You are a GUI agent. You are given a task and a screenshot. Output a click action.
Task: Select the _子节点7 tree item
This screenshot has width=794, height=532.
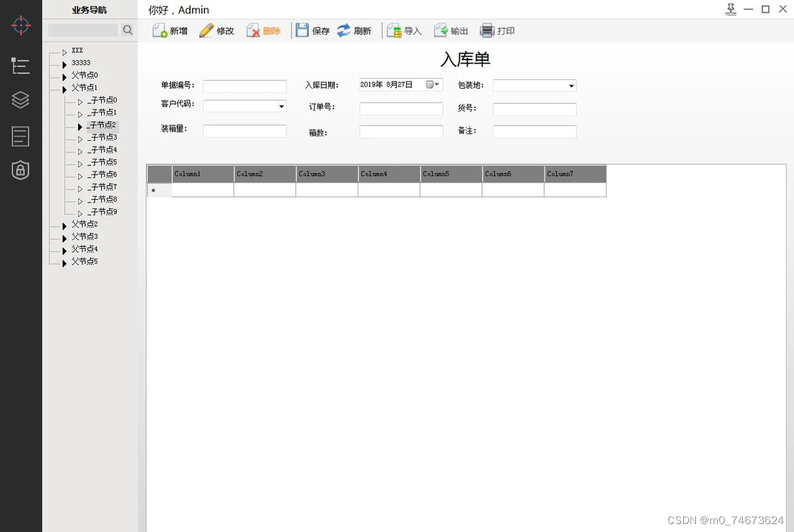pos(102,187)
